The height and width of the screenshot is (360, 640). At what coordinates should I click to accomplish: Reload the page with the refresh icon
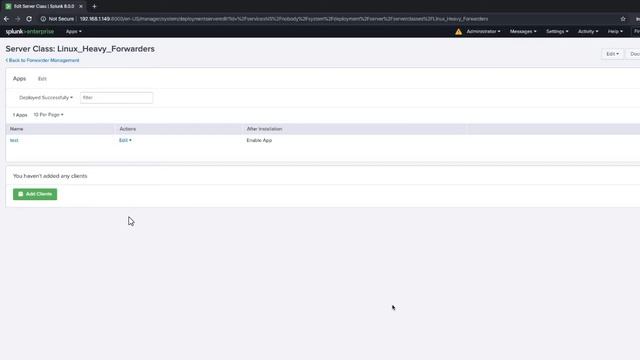coord(29,19)
